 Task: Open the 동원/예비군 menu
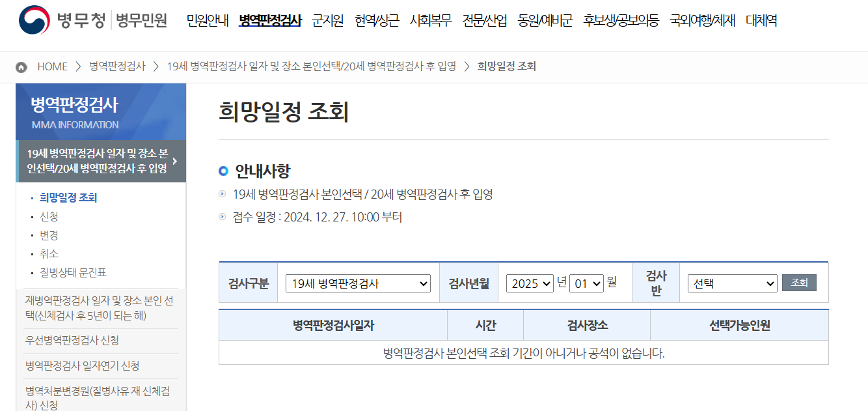tap(545, 21)
